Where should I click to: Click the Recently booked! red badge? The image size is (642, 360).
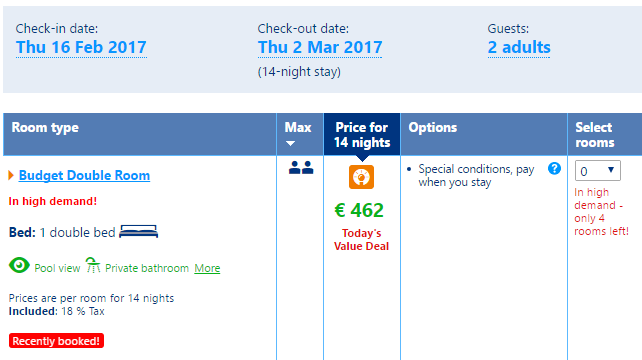(x=56, y=341)
